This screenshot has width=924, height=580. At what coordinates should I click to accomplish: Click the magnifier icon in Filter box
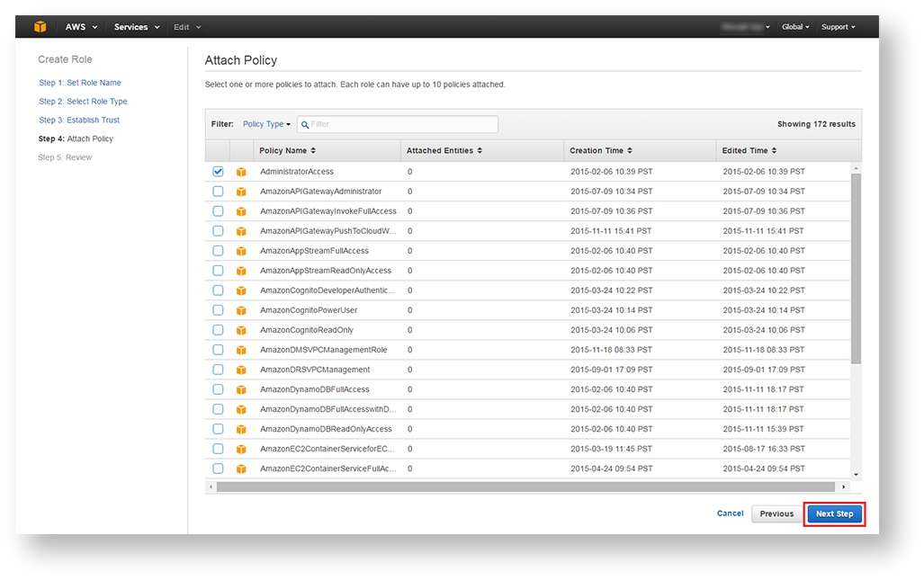[305, 124]
